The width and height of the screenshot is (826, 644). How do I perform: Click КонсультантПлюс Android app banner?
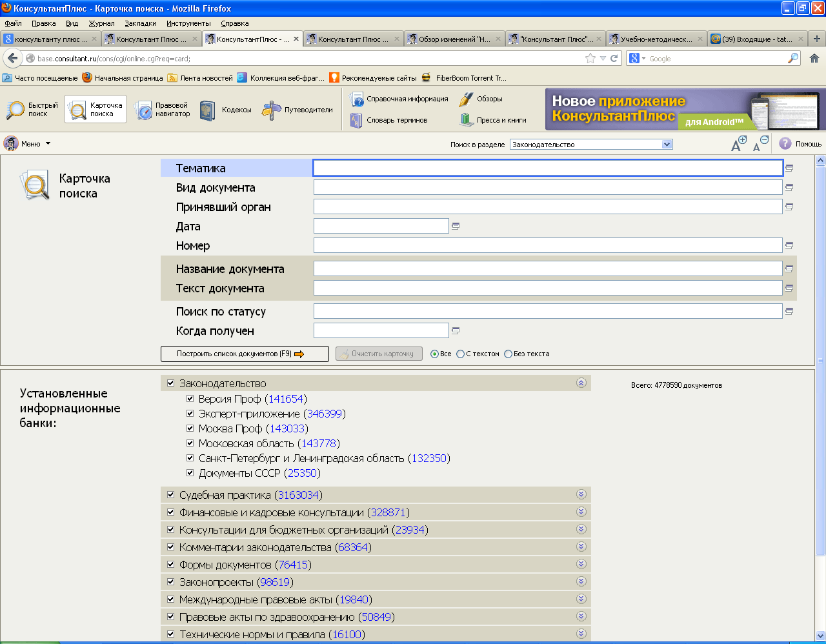tap(685, 110)
